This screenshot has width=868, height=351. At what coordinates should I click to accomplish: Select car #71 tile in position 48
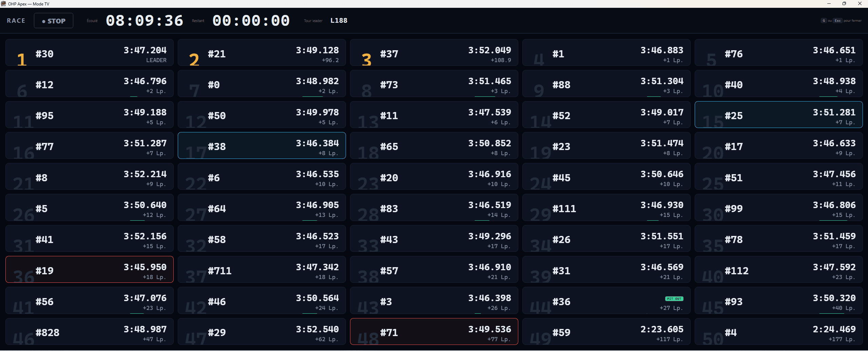434,332
